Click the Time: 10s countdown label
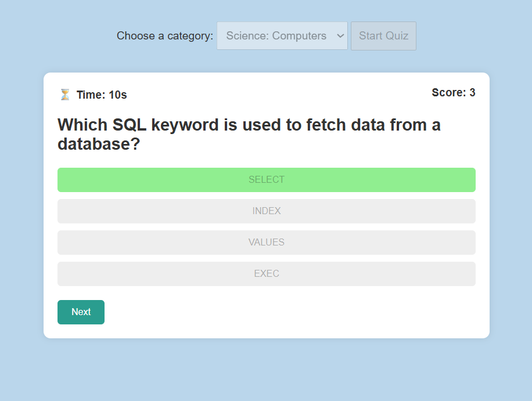532x401 pixels. tap(102, 95)
